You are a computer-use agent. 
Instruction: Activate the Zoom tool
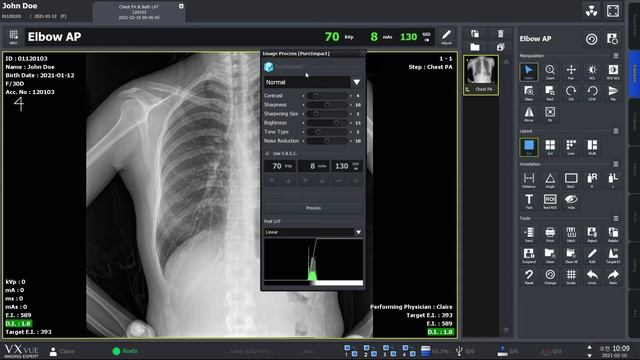(550, 72)
